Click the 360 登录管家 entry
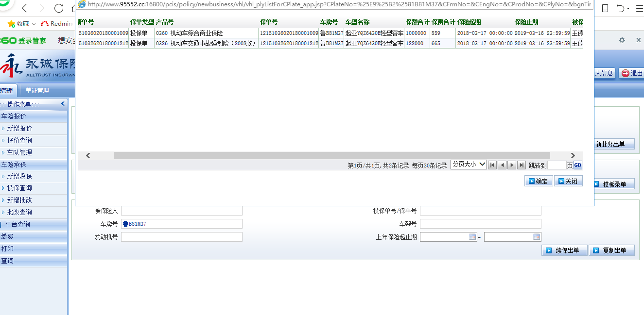This screenshot has height=315, width=644. click(23, 40)
